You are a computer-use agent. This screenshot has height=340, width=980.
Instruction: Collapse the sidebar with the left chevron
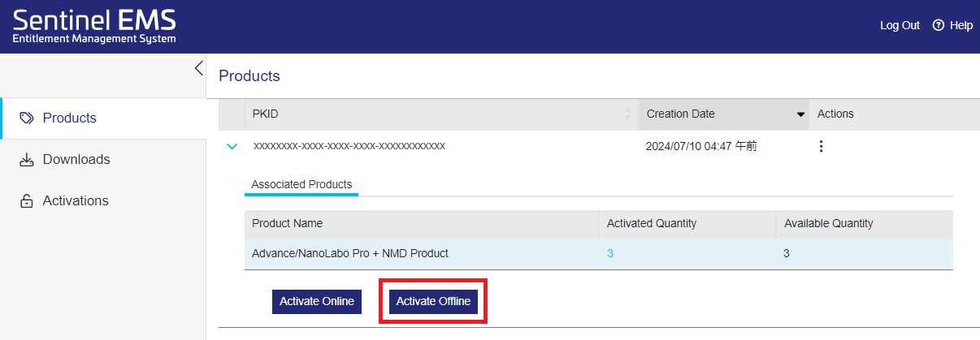[x=199, y=68]
